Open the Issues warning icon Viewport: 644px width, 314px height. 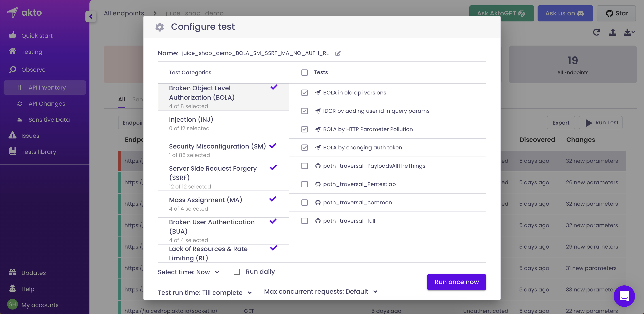click(x=12, y=135)
